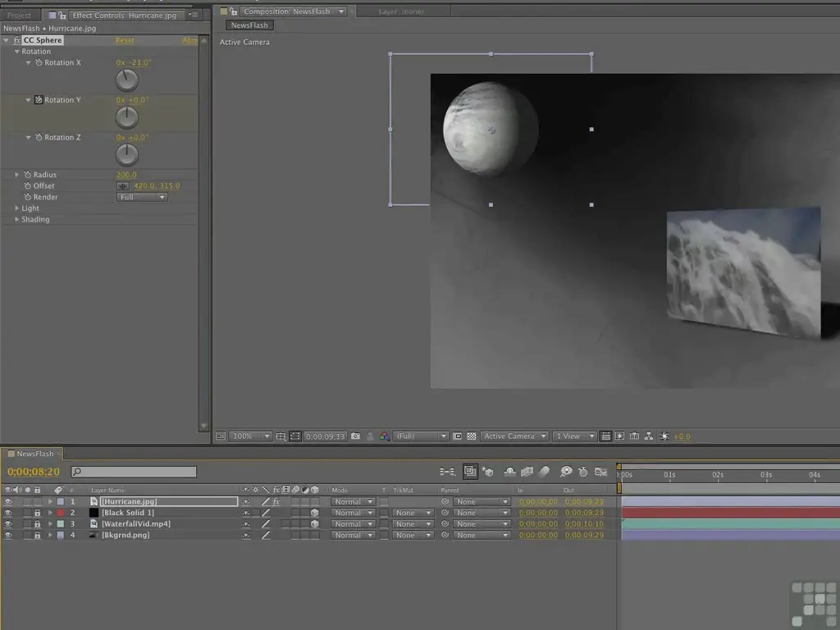Select the NewsFlash timeline tab

[34, 454]
